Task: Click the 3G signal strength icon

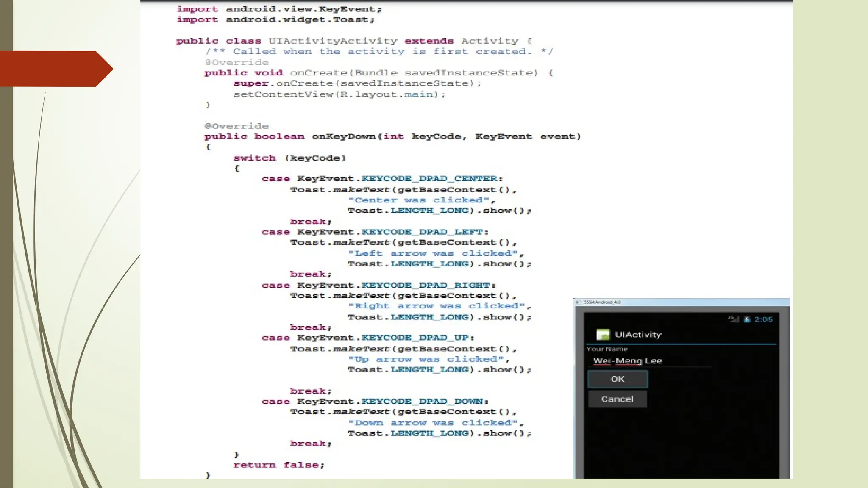Action: coord(733,319)
